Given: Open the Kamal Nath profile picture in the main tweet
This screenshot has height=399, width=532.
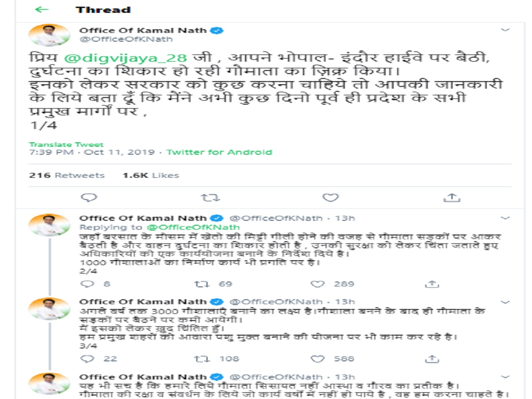Looking at the screenshot, I should (49, 35).
